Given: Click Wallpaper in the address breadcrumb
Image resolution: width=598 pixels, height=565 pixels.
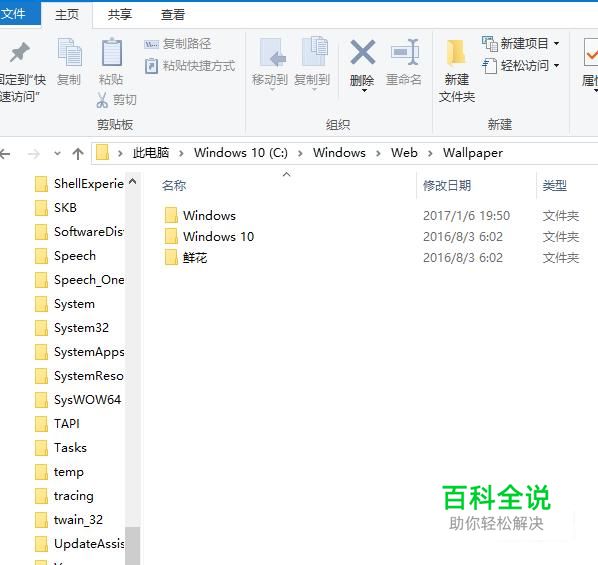Looking at the screenshot, I should tap(473, 153).
